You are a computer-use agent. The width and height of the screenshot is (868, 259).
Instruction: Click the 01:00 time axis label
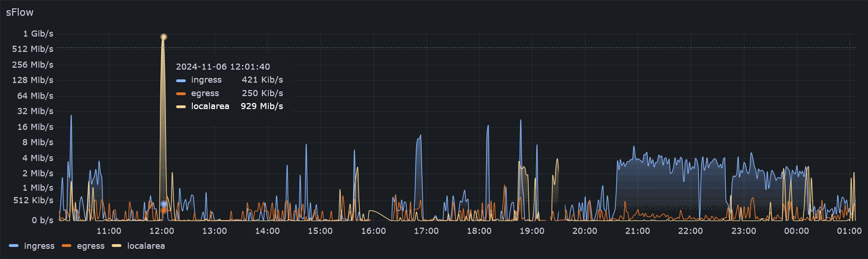[x=849, y=231]
